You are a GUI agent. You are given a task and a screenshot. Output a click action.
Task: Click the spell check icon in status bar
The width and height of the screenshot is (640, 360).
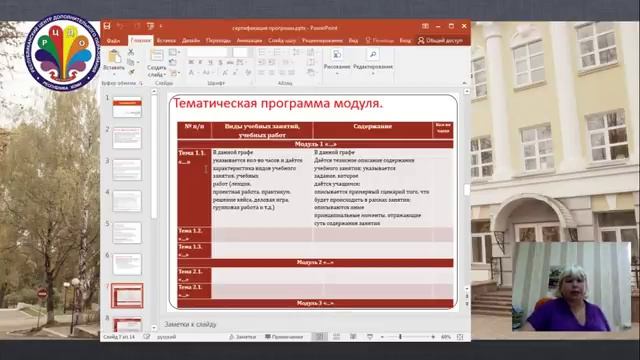tap(147, 337)
